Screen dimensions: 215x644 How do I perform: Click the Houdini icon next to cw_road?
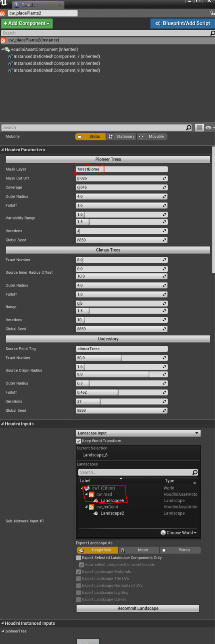[92, 494]
